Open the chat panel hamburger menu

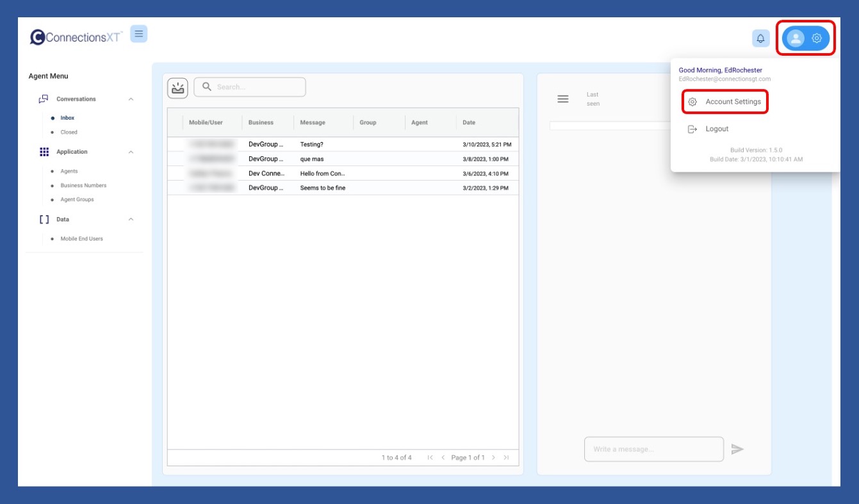[563, 99]
